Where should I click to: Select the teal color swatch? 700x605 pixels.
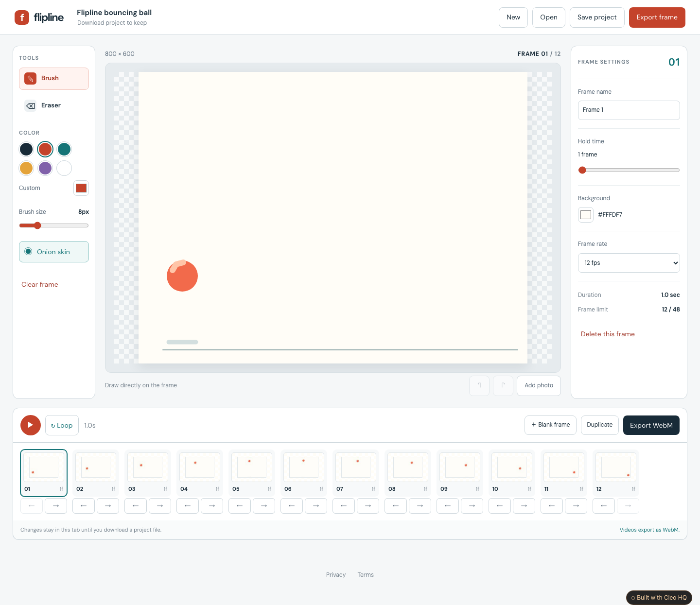click(x=64, y=149)
